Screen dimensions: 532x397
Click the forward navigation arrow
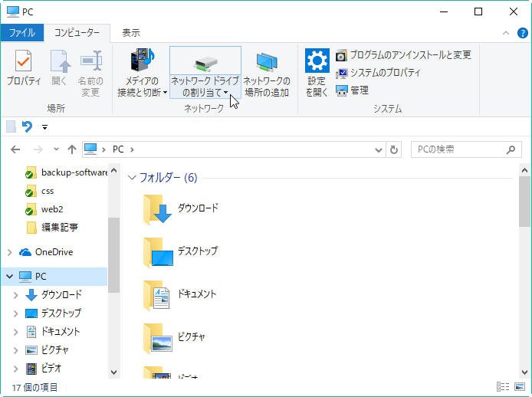(x=38, y=149)
